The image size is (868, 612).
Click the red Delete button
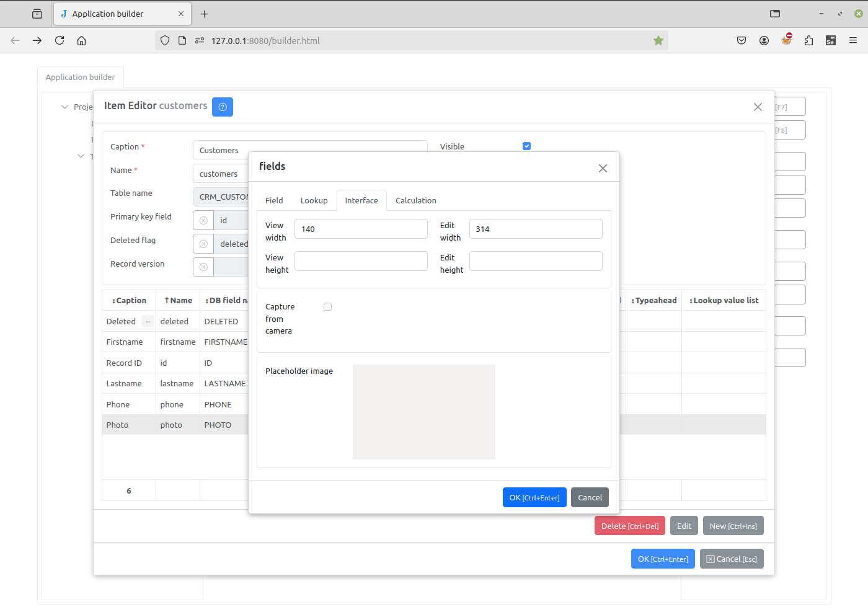click(x=629, y=526)
